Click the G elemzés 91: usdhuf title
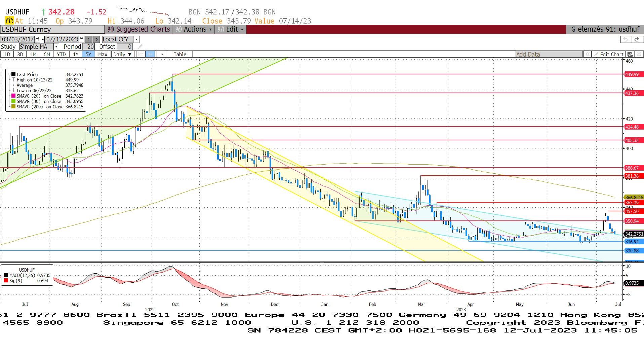This screenshot has height=349, width=644. coord(605,29)
